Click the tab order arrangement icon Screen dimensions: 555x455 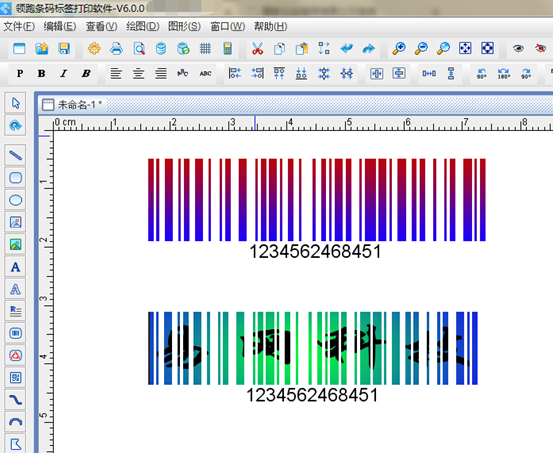pyautogui.click(x=324, y=48)
